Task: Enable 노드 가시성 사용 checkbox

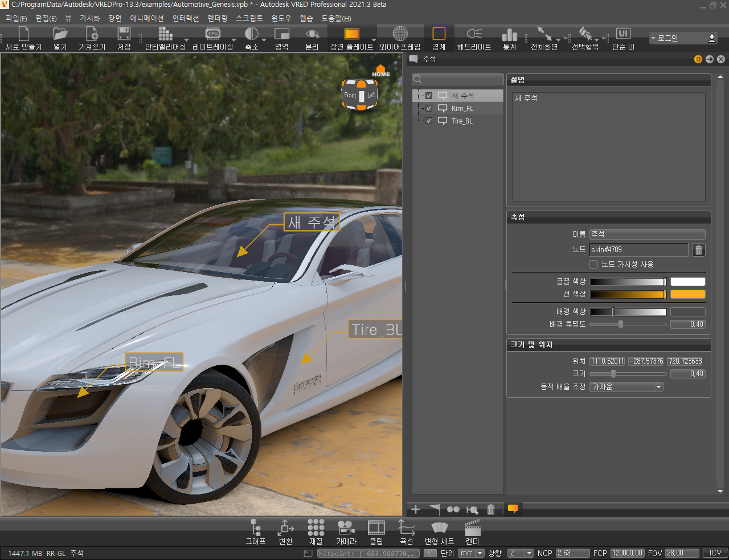Action: pyautogui.click(x=593, y=264)
